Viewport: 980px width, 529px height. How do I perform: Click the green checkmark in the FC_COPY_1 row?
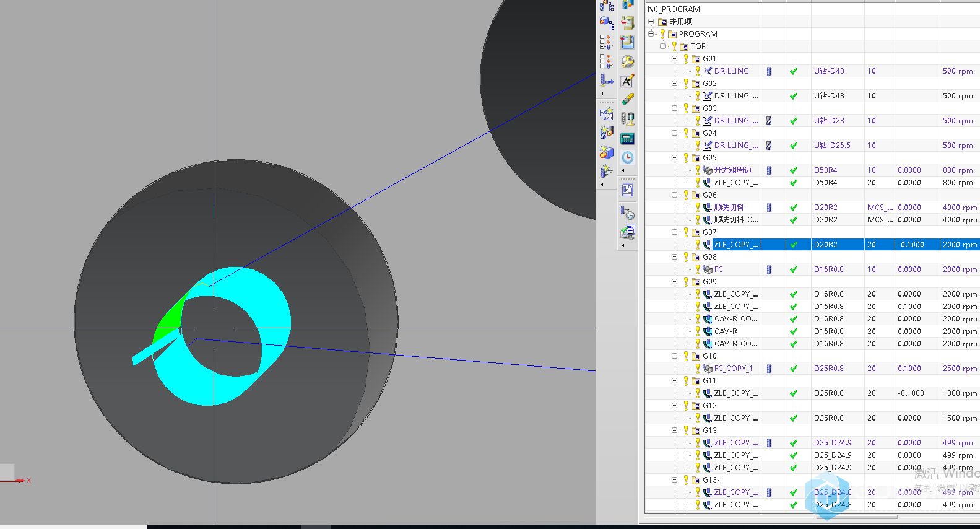point(794,369)
